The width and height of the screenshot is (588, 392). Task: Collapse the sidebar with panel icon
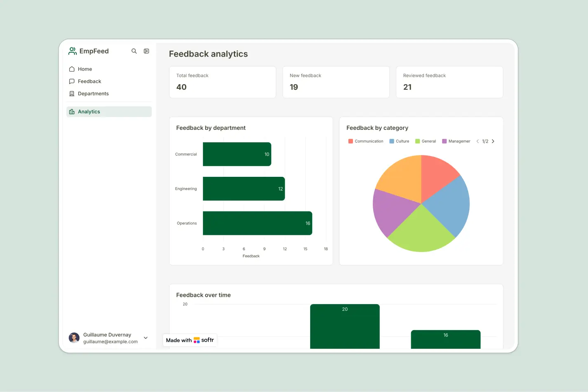point(146,51)
